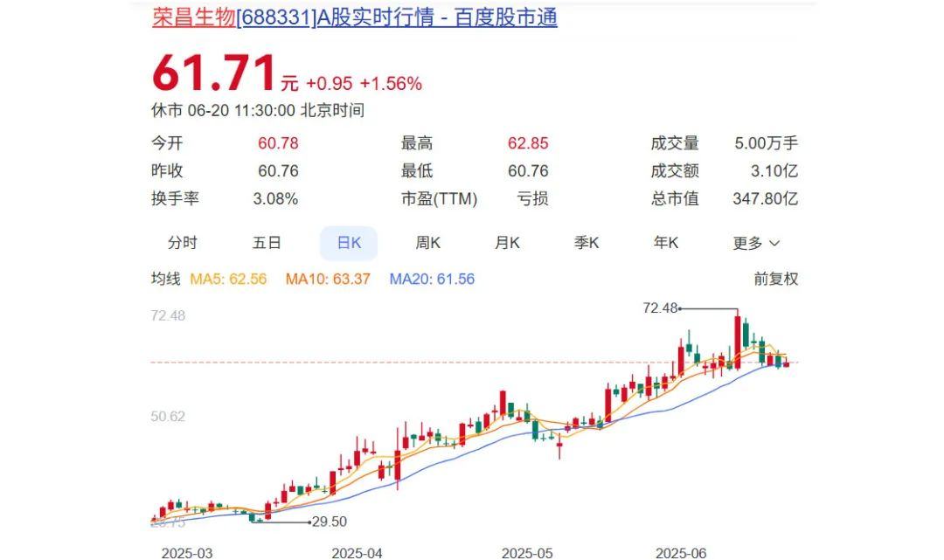Click the 前复权 adjustment option
The image size is (944, 560).
click(x=776, y=279)
